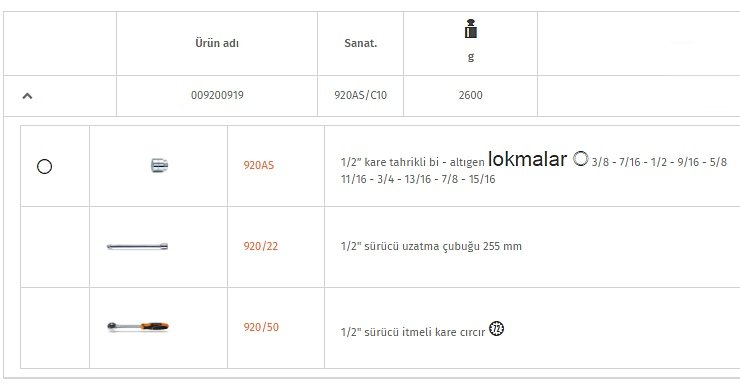Click the itmeli kare cırcır description
The image size is (740, 384).
tap(413, 332)
